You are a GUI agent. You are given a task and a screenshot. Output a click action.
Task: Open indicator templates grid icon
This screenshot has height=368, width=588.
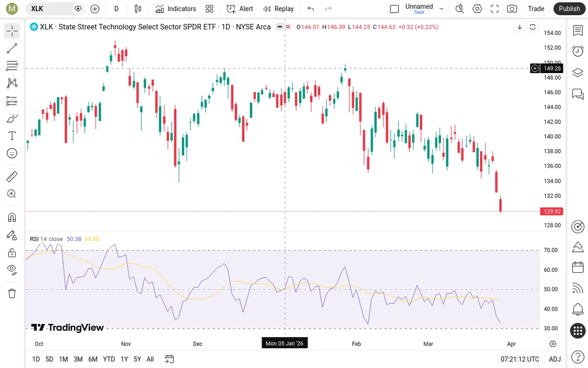(210, 8)
